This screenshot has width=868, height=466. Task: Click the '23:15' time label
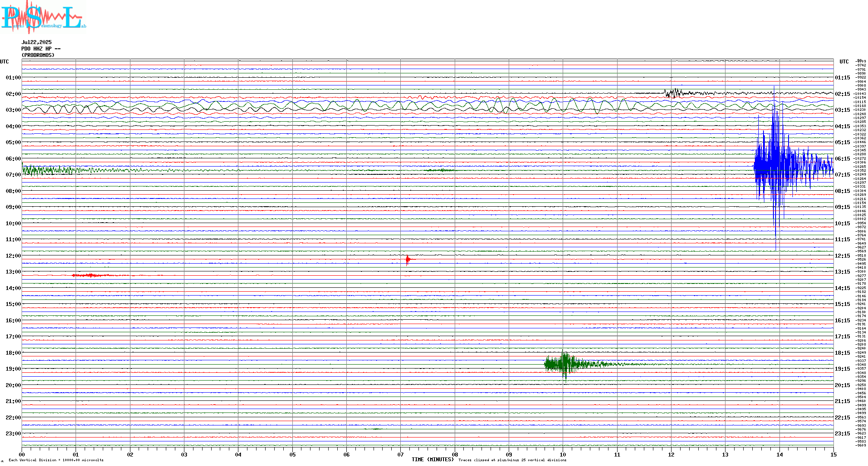point(843,434)
